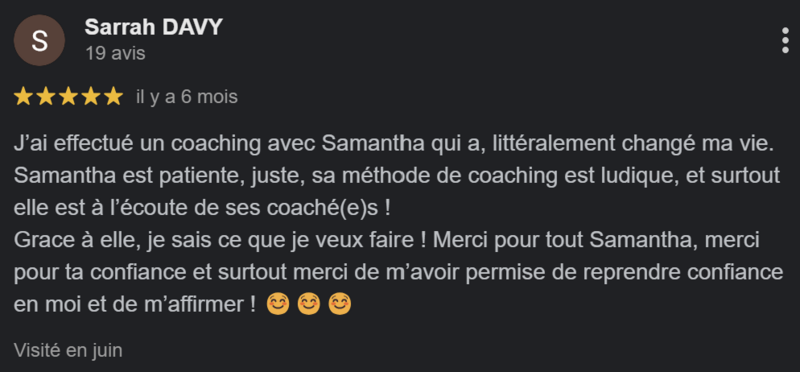Click the first gold rating star
Viewport: 800px width, 372px height.
point(23,96)
